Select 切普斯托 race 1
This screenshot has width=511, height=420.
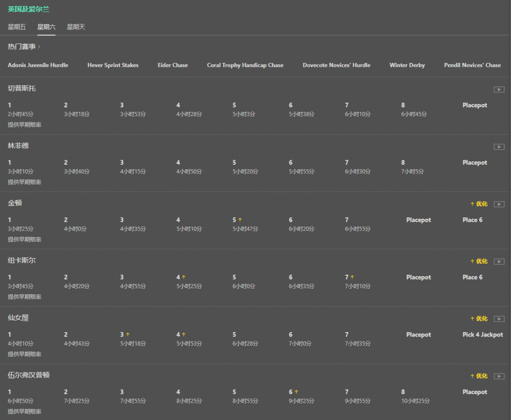point(20,109)
